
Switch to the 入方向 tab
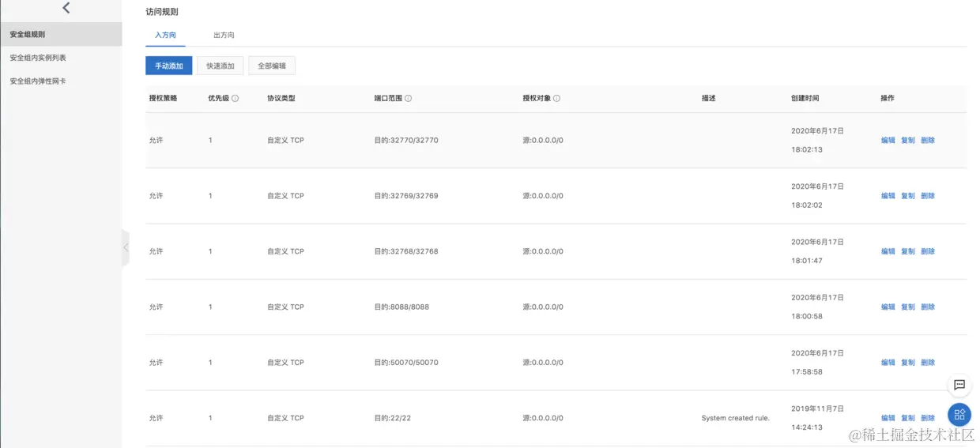(x=165, y=36)
